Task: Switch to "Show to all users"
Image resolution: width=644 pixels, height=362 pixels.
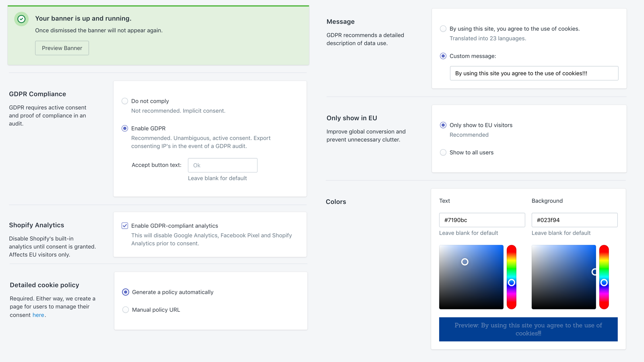Action: tap(443, 152)
